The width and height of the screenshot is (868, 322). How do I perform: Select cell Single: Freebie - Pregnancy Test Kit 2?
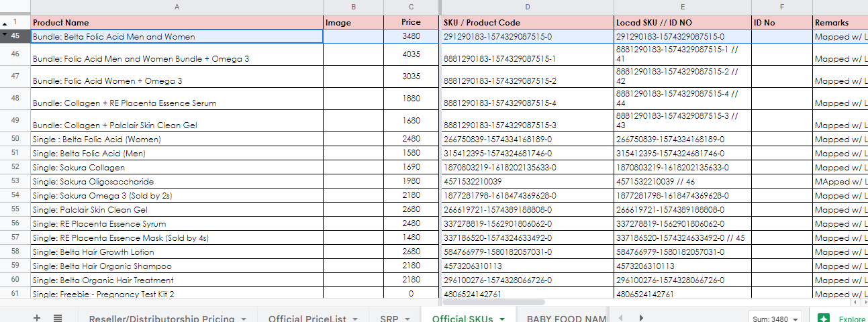click(177, 293)
